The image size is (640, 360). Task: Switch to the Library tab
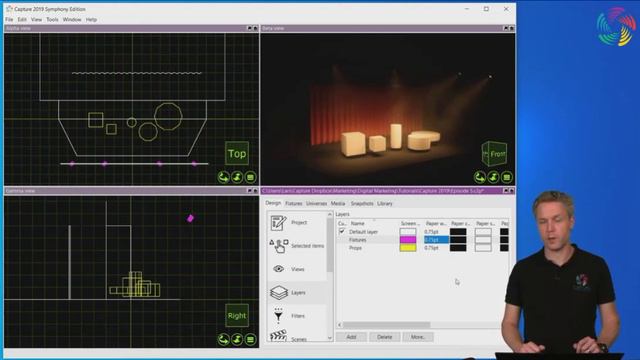click(x=385, y=203)
